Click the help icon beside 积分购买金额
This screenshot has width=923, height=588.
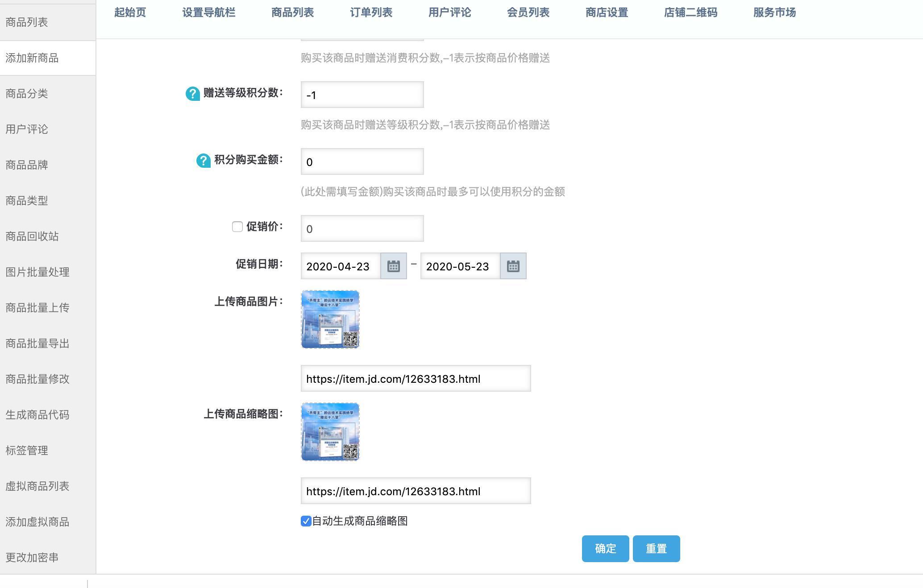203,159
